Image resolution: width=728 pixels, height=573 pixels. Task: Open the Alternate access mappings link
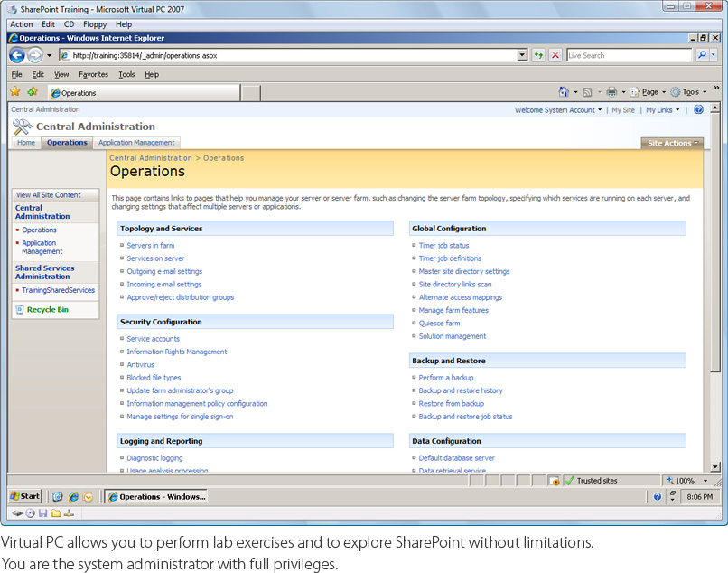[461, 297]
